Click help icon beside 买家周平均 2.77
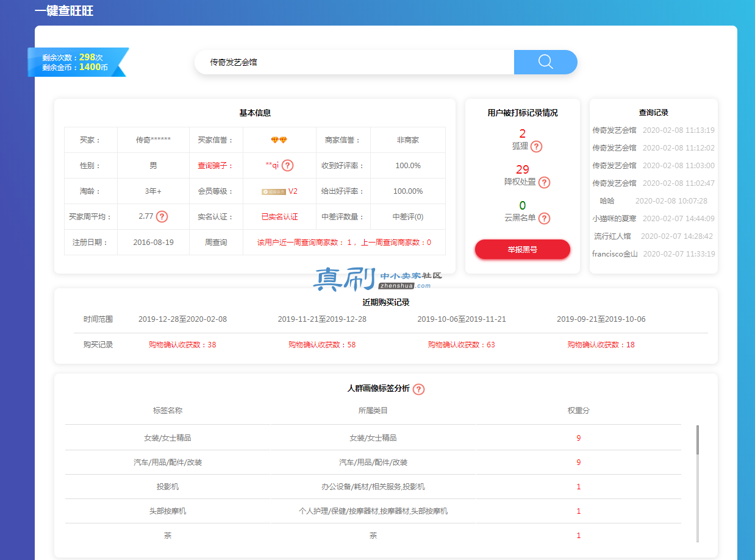 (x=162, y=216)
